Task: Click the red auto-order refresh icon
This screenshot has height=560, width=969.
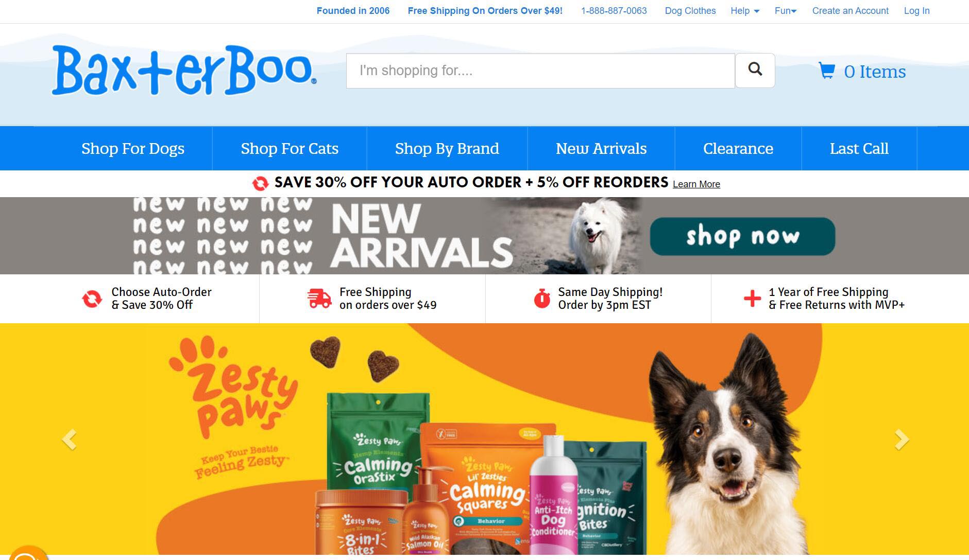Action: [x=92, y=299]
